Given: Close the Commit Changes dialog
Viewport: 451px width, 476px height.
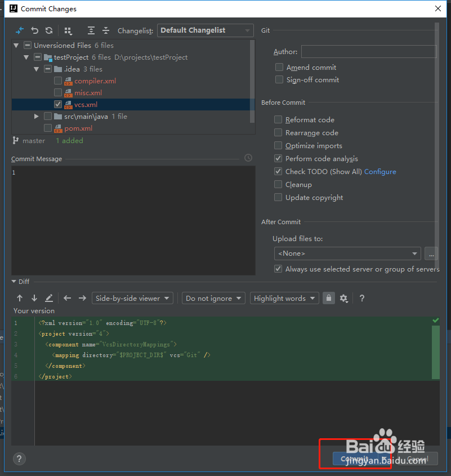Looking at the screenshot, I should (x=437, y=8).
